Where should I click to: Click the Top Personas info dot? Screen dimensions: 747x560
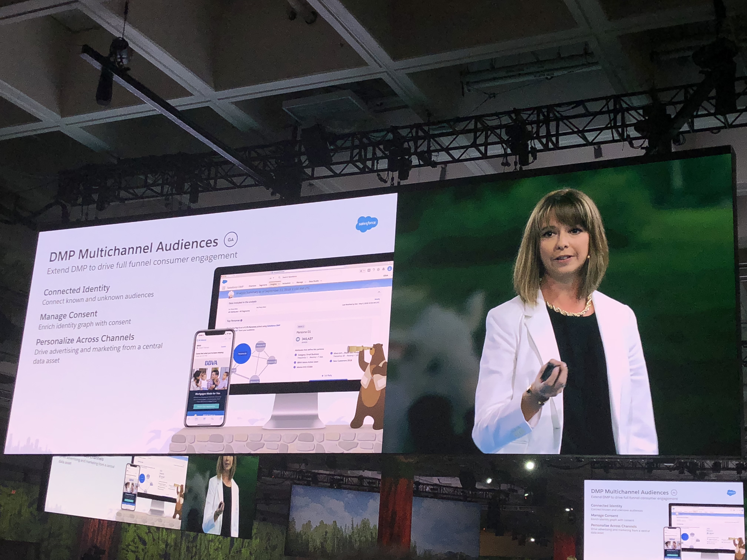[x=241, y=320]
